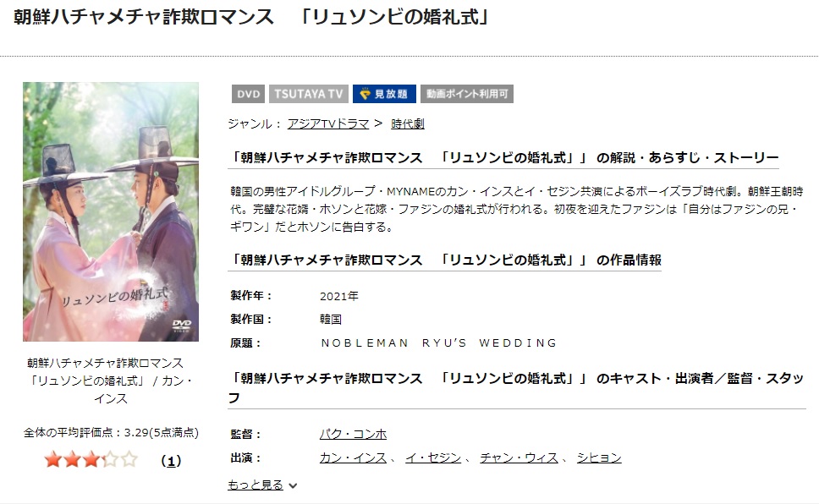Open the review count (1) link

[x=171, y=461]
